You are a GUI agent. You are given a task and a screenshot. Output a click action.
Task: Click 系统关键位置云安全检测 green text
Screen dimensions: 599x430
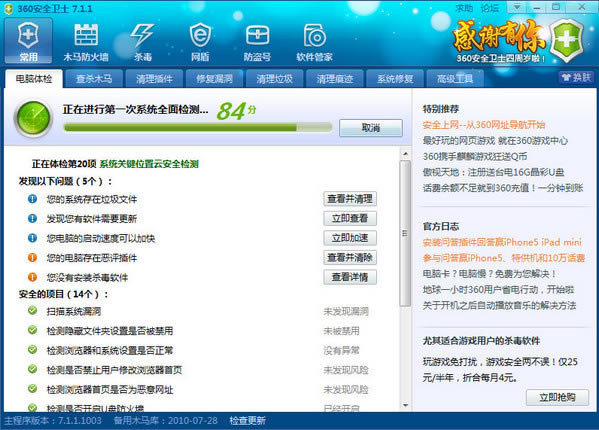click(149, 164)
